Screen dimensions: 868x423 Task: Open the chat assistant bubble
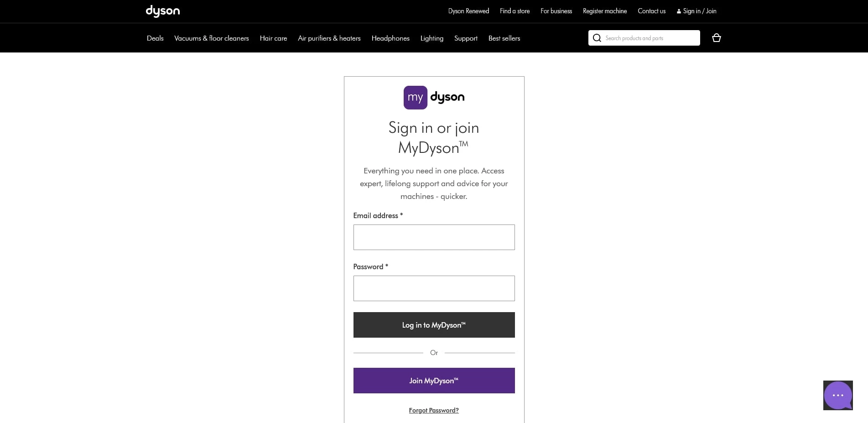point(837,395)
